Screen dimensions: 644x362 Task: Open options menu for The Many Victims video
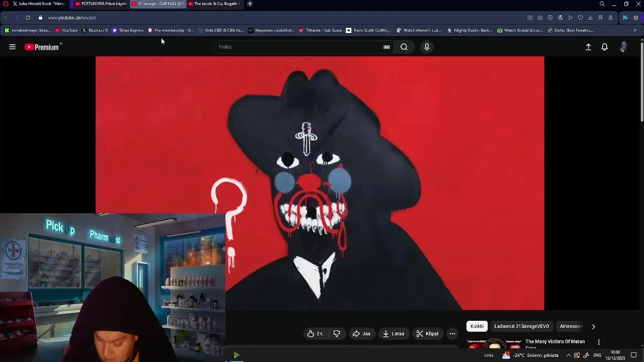[x=599, y=342]
